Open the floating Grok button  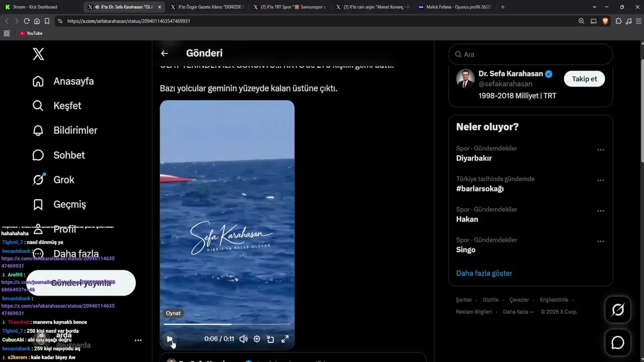(x=618, y=310)
